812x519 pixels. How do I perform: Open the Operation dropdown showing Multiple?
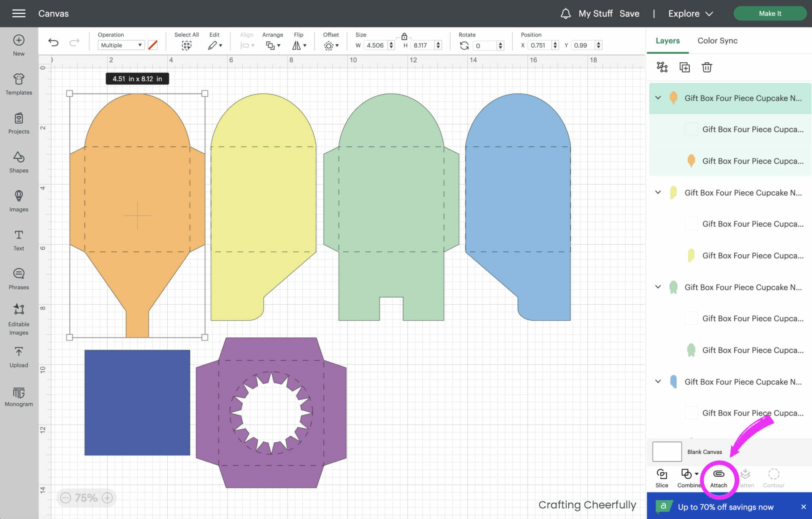click(x=121, y=45)
